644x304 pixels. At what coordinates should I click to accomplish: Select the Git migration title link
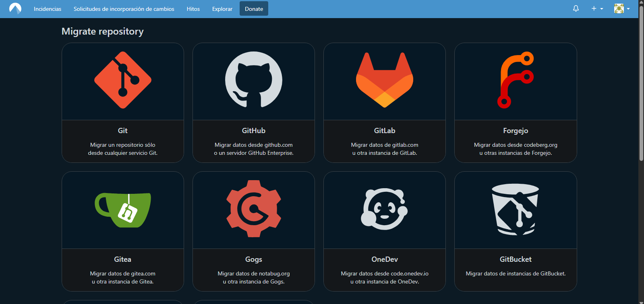[x=123, y=131]
